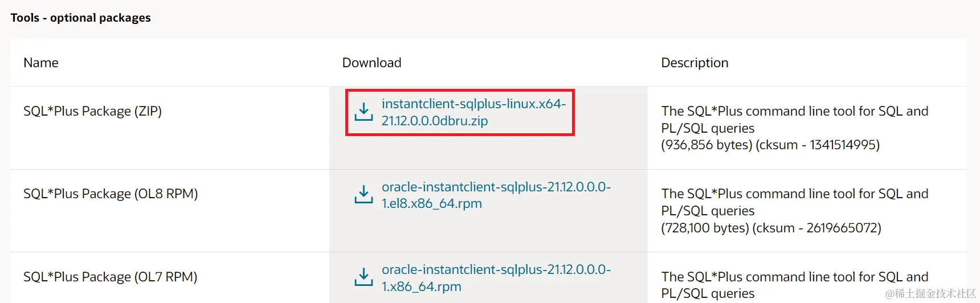Click the SQL*Plus Package (OL7 RPM) name cell
This screenshot has height=303, width=980.
110,277
